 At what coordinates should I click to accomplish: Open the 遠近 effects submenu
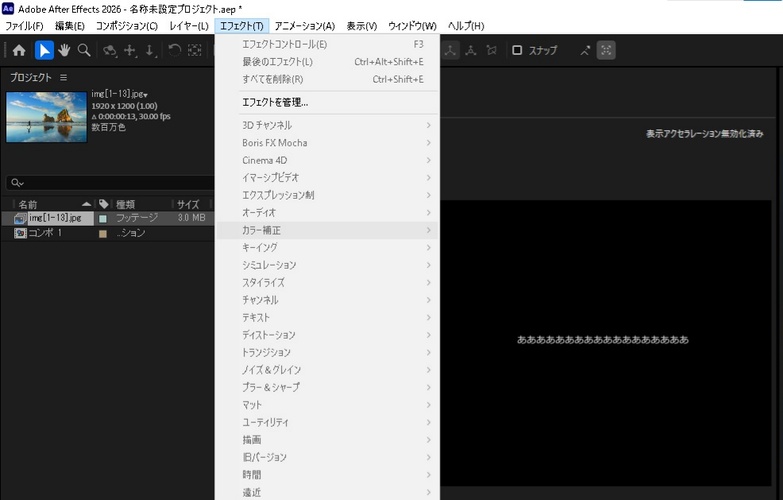[327, 492]
